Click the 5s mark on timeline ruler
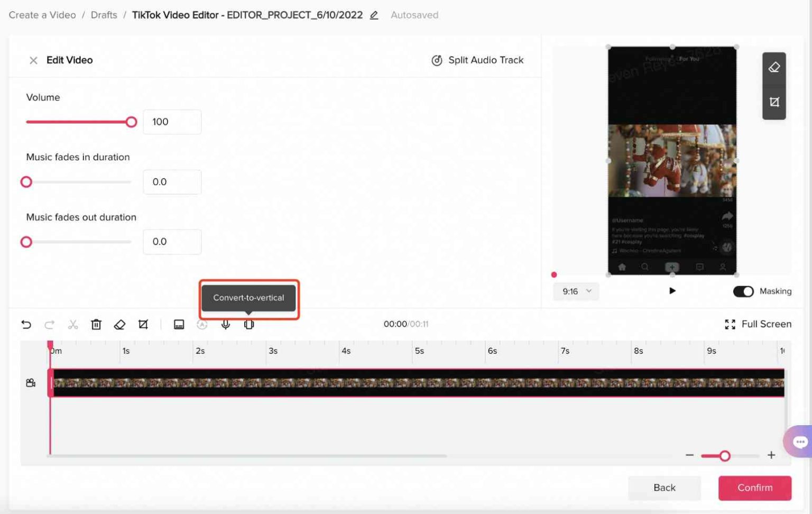The image size is (812, 514). [x=419, y=351]
